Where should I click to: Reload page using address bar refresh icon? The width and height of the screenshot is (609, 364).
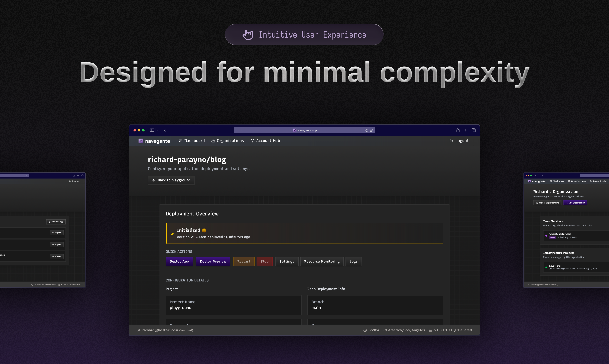[366, 131]
